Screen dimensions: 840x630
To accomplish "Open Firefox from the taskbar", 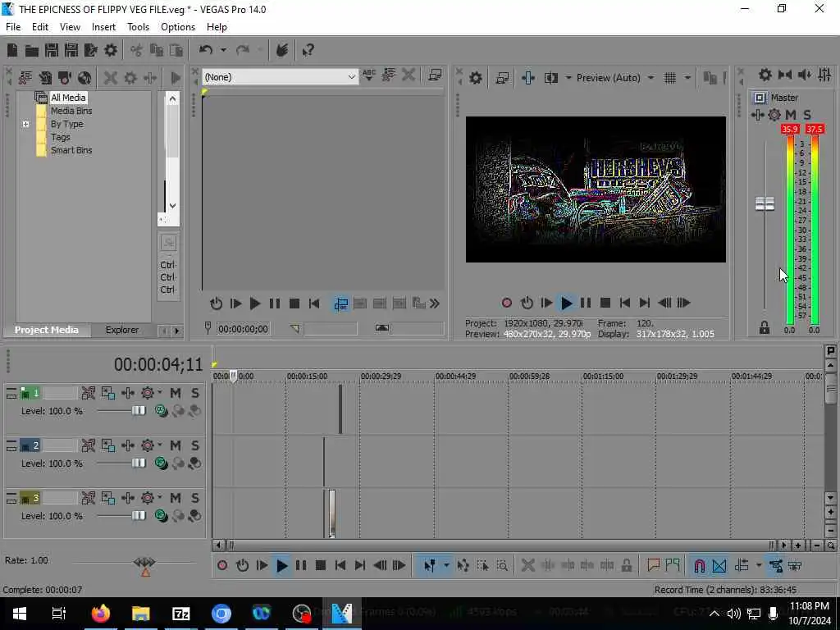I will click(x=101, y=613).
